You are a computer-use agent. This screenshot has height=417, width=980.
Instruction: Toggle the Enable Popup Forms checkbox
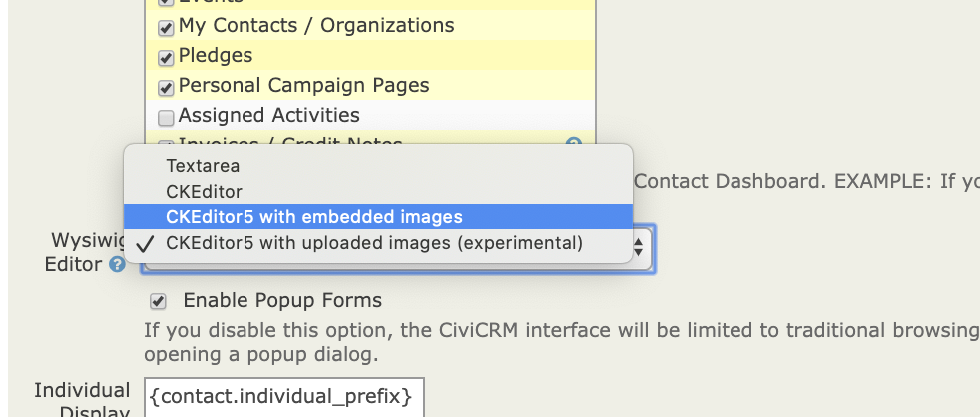(158, 302)
